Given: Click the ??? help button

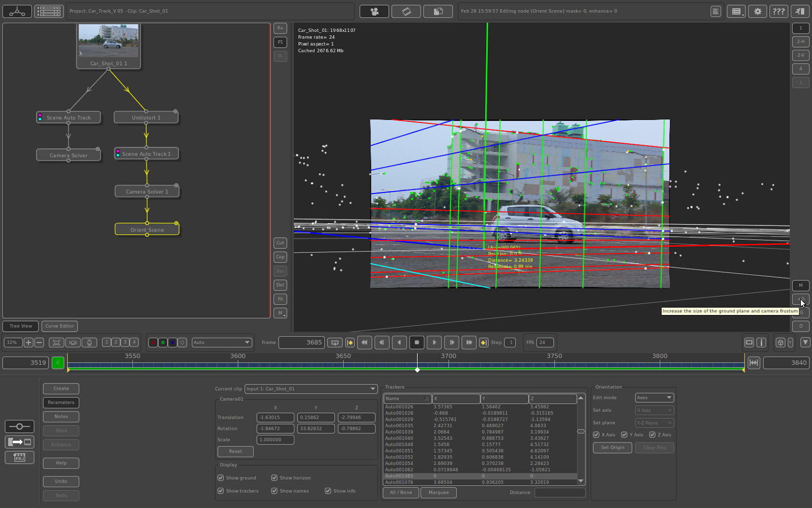Looking at the screenshot, I should pos(779,11).
